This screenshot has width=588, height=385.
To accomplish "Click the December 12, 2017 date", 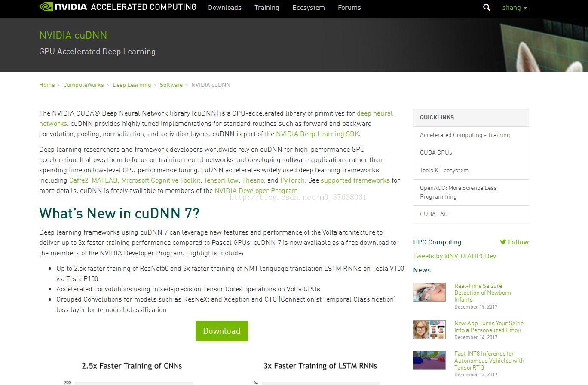I will pos(476,375).
